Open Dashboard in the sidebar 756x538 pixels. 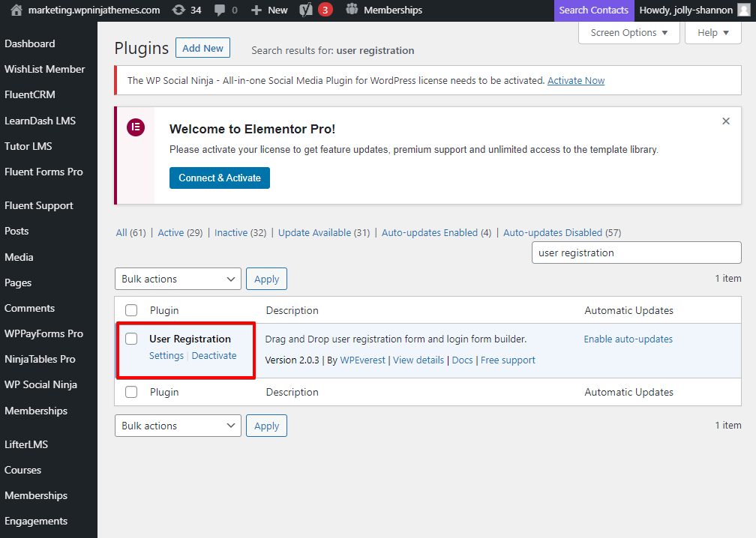(30, 43)
